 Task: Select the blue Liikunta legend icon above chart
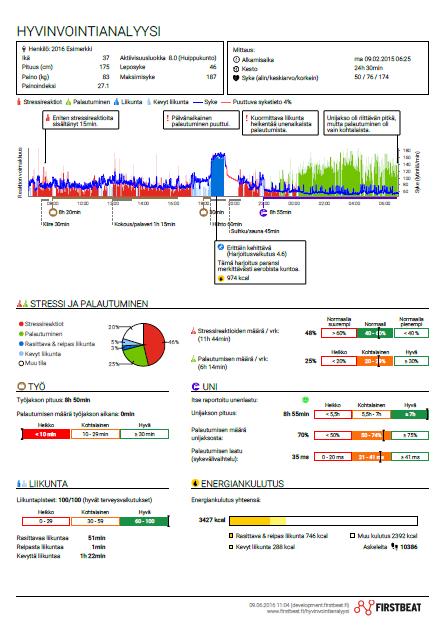[117, 102]
